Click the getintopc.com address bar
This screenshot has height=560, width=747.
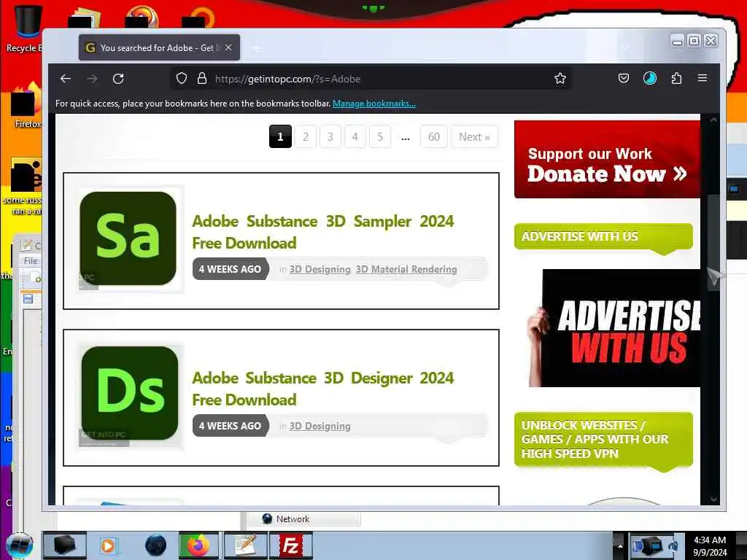point(371,79)
